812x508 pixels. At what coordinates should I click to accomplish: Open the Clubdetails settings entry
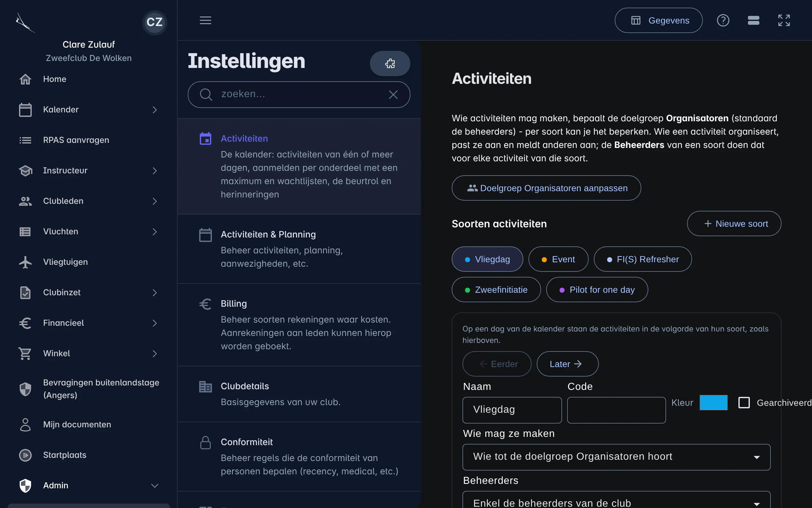coord(299,394)
